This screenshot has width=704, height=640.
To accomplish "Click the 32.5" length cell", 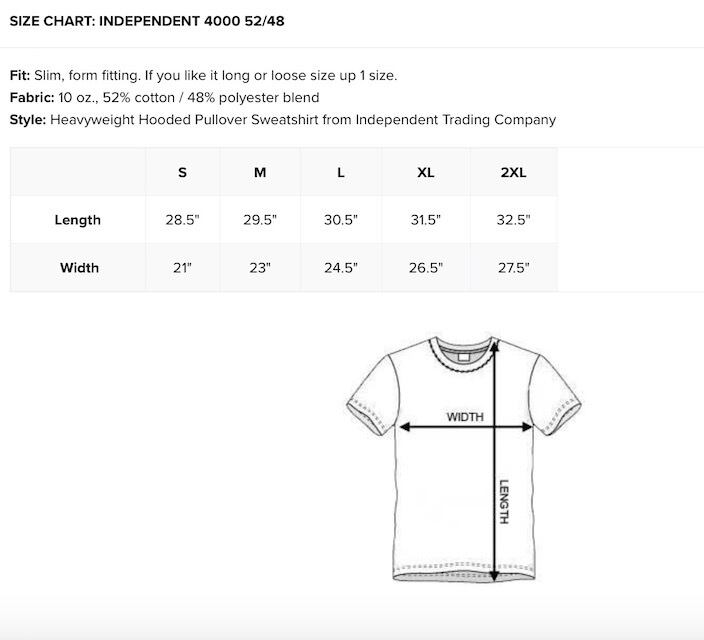I will tap(513, 220).
